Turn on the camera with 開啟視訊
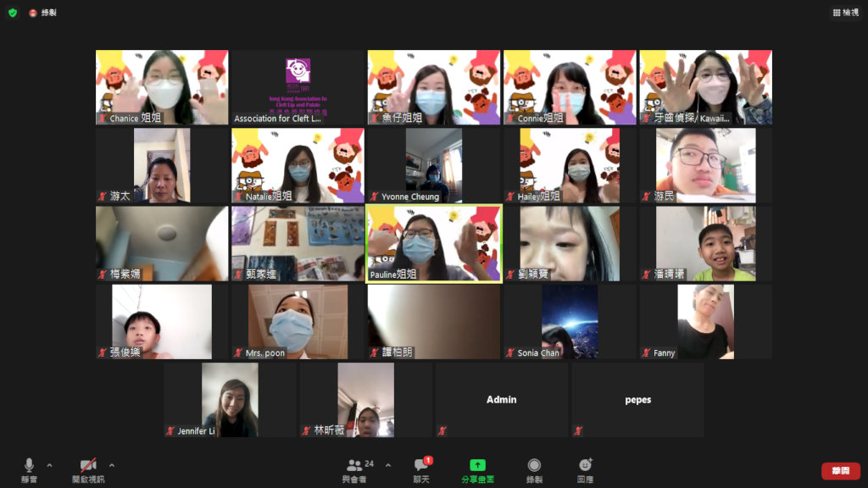 [x=88, y=469]
